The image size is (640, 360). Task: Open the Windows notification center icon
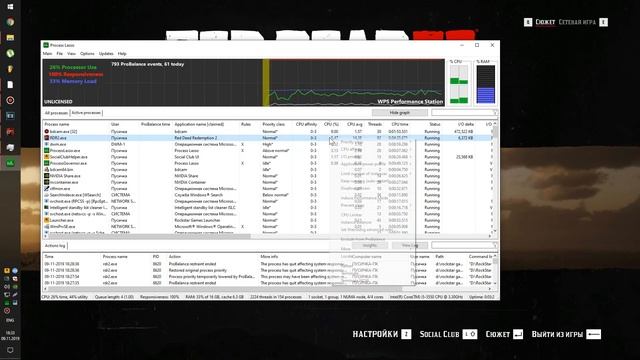coord(10,350)
